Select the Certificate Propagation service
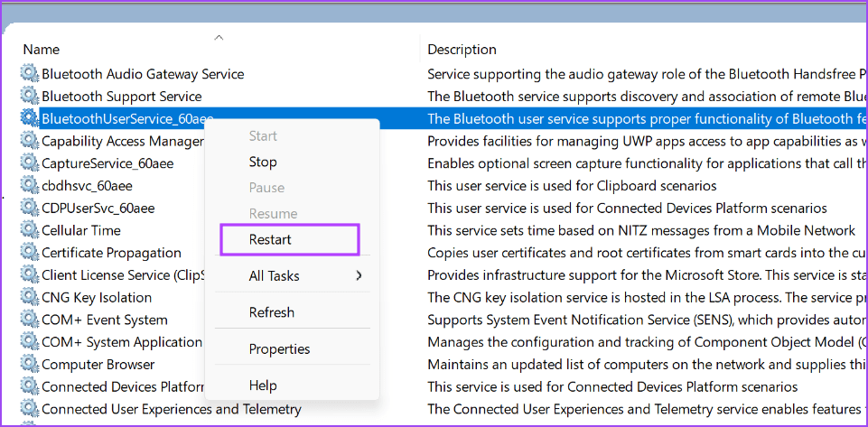Viewport: 868px width, 427px height. click(111, 253)
